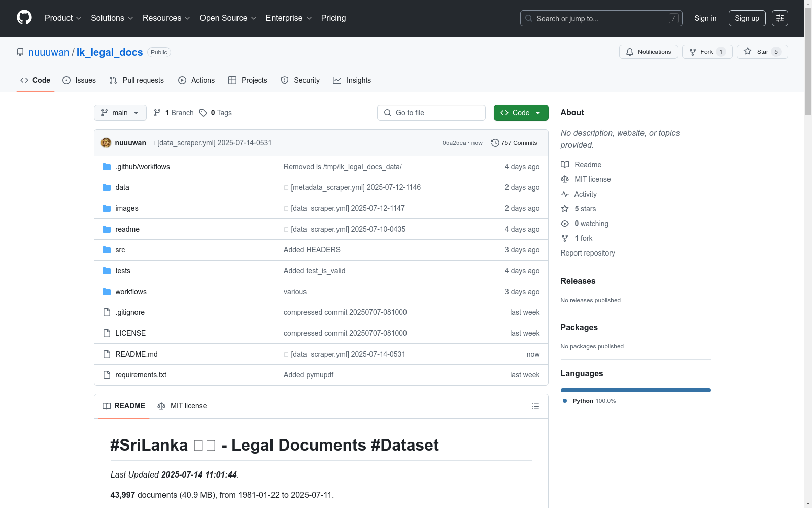Click the eye icon next to 0 watching
812x508 pixels.
(565, 224)
